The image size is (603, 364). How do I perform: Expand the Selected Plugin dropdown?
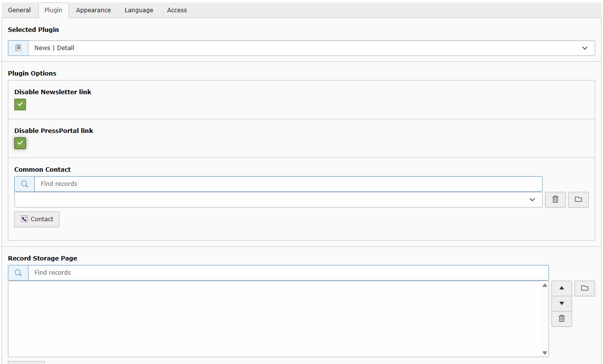(x=584, y=48)
